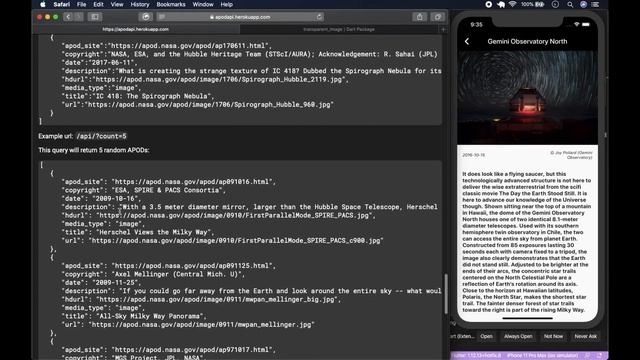This screenshot has height=360, width=640.
Task: Click the ap091016.html apod_site URL
Action: point(193,182)
